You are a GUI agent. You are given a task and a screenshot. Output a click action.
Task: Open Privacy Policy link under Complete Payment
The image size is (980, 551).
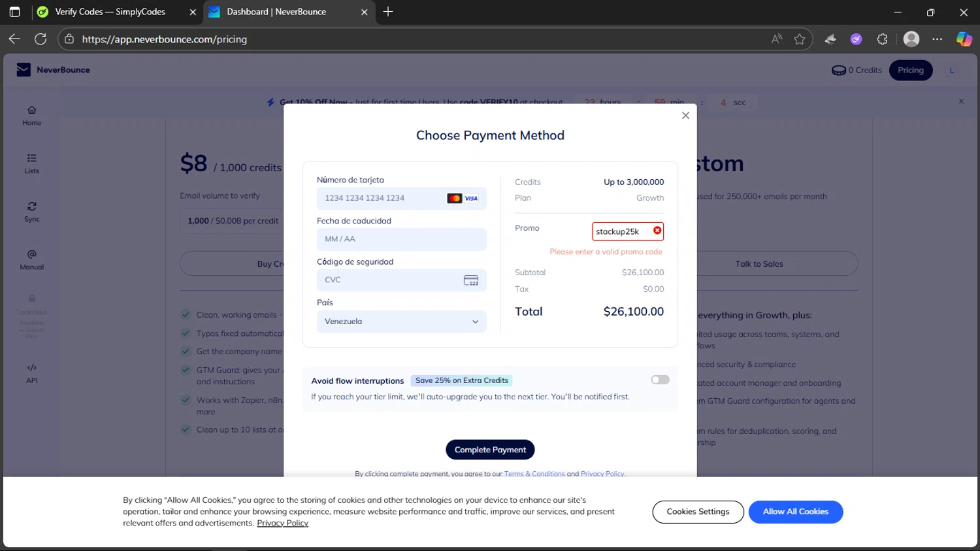coord(602,474)
